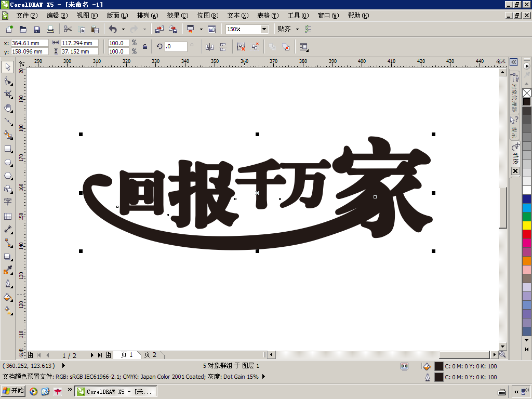Expand the undo history dropdown arrow
The image size is (532, 399).
[123, 29]
